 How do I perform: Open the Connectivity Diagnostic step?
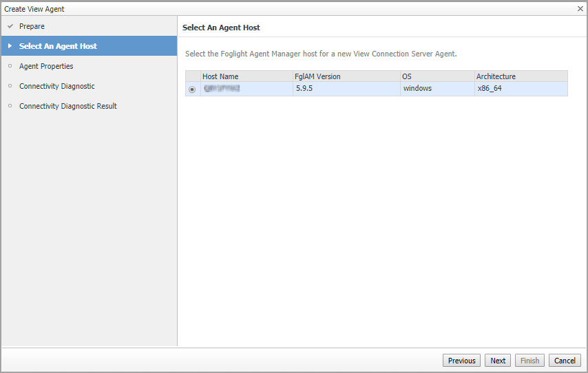pyautogui.click(x=57, y=86)
